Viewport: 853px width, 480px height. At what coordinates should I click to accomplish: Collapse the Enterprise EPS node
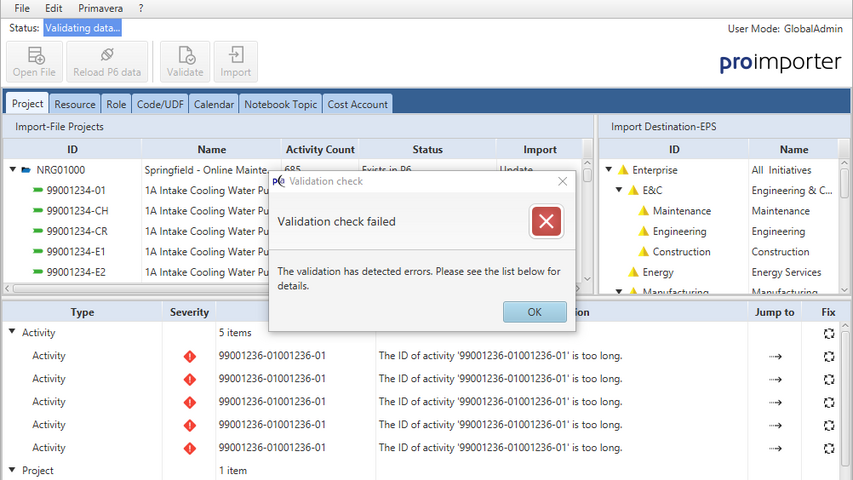[x=609, y=170]
